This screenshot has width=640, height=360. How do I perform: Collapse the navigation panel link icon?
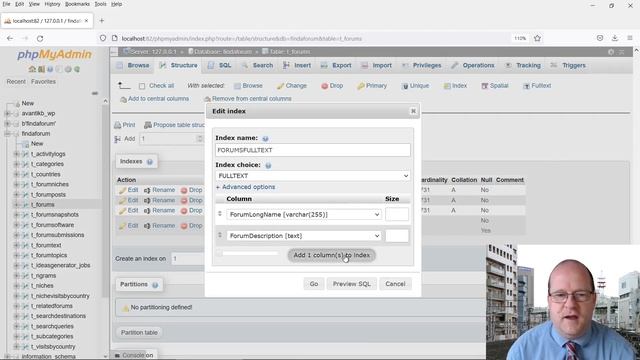point(95,93)
